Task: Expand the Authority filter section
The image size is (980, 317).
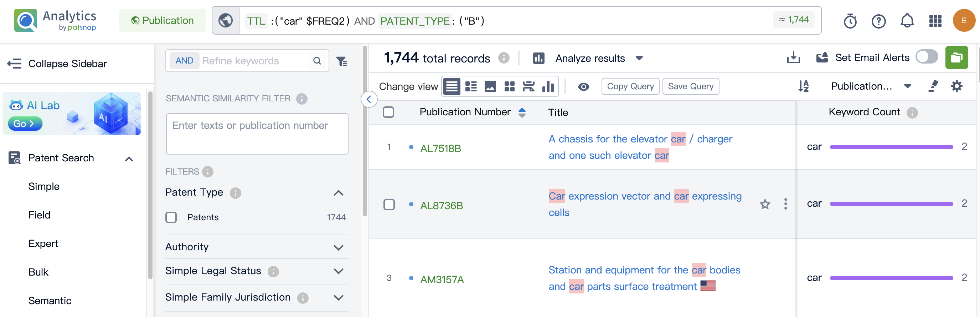Action: pyautogui.click(x=338, y=247)
